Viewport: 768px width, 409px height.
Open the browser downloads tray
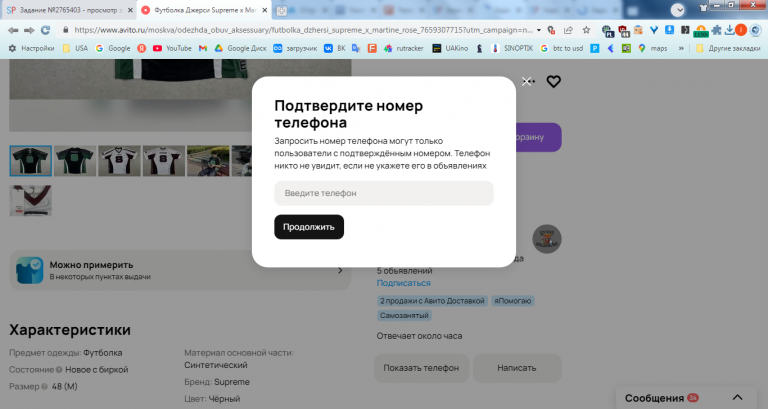[x=730, y=30]
